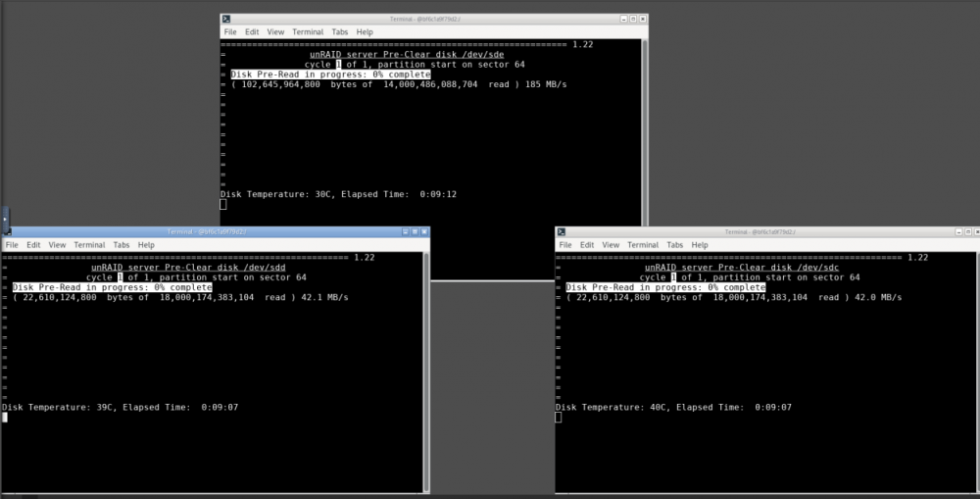
Task: Open Tabs menu in /dev/sde terminal
Action: (x=340, y=32)
